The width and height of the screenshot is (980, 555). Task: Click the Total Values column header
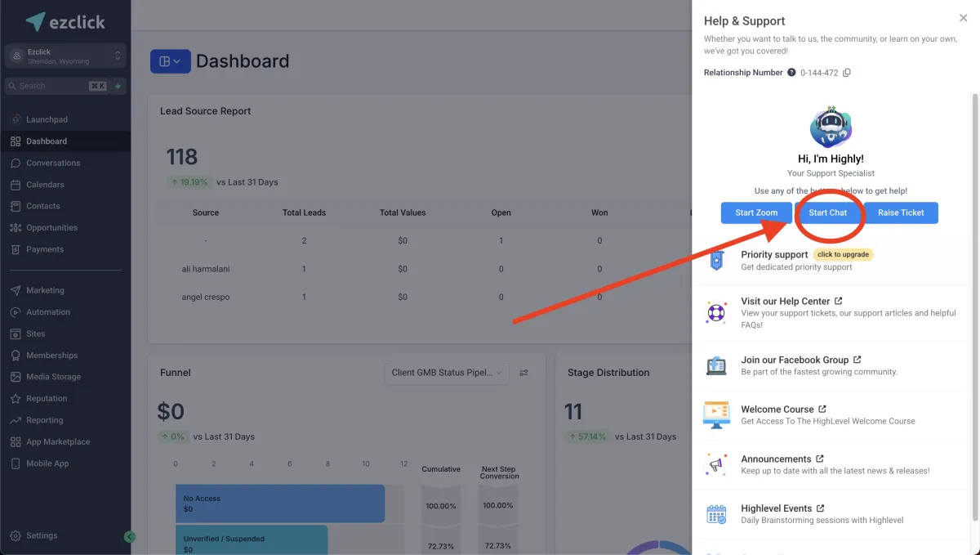click(403, 213)
